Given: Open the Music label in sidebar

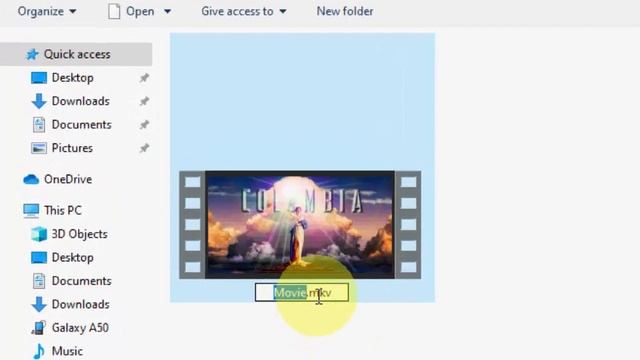Looking at the screenshot, I should tap(67, 351).
